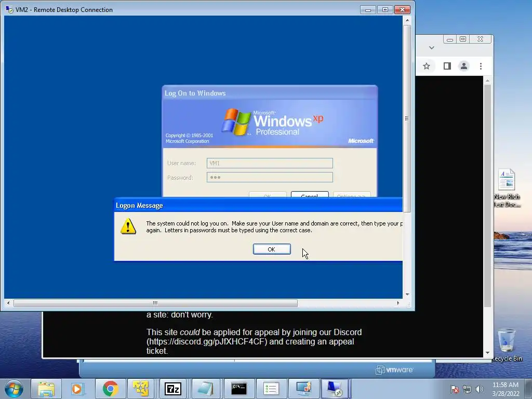Click the Password field in Log On dialog
The width and height of the screenshot is (532, 399).
tap(270, 177)
